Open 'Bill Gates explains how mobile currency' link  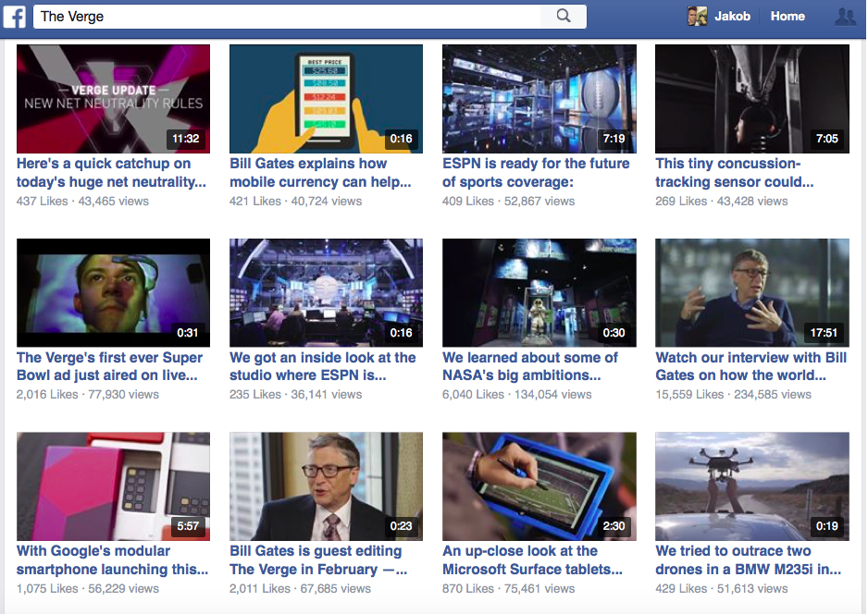click(320, 173)
